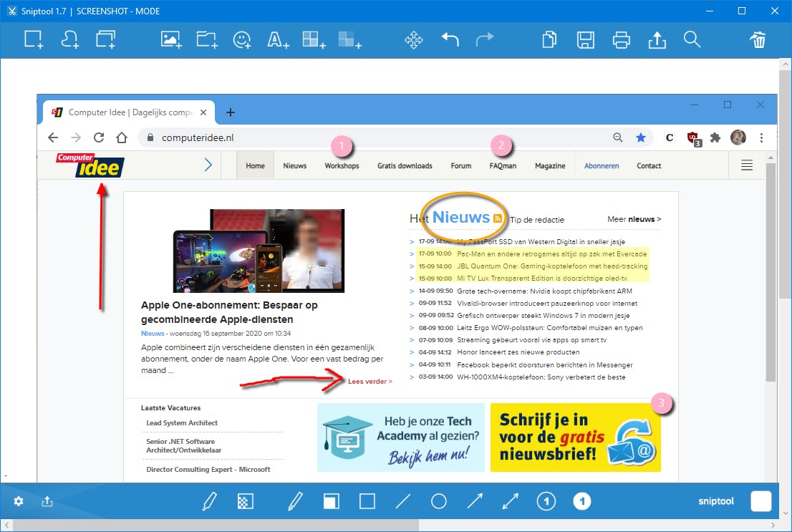Select the outline rectangle shape tool

367,501
